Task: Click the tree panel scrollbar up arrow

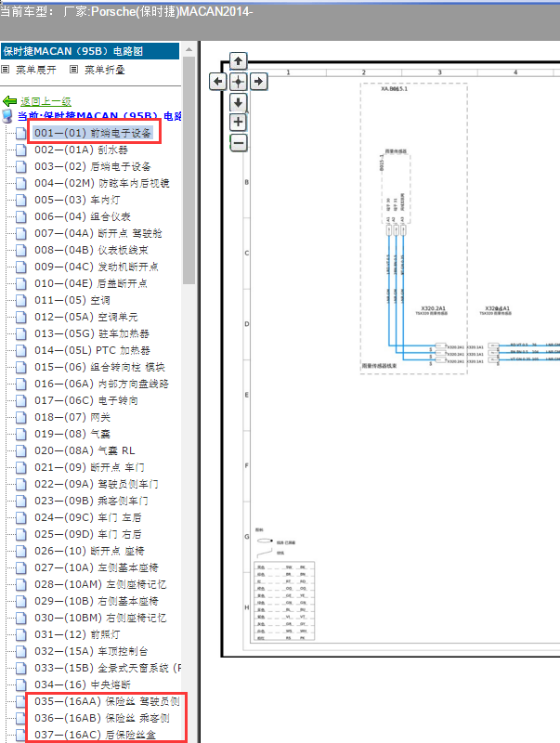Action: click(189, 49)
